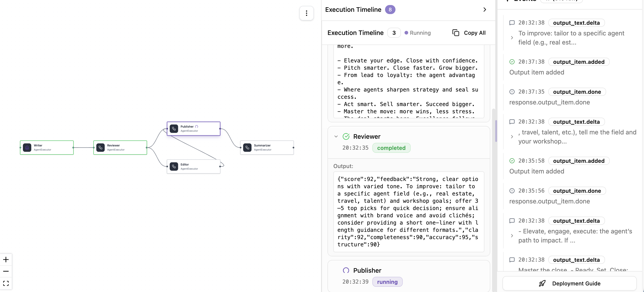Click the output_item.added tag at 20:37:38
The image size is (644, 292).
click(x=579, y=62)
